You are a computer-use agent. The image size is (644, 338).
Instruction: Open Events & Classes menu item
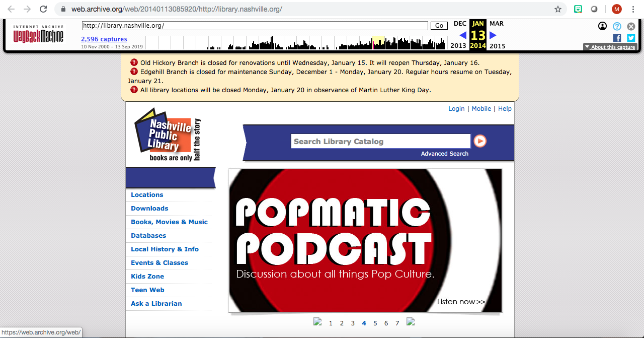[159, 263]
